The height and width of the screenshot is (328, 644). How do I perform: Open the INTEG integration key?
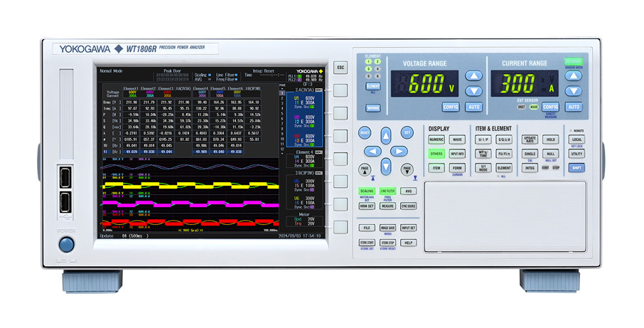pos(530,168)
